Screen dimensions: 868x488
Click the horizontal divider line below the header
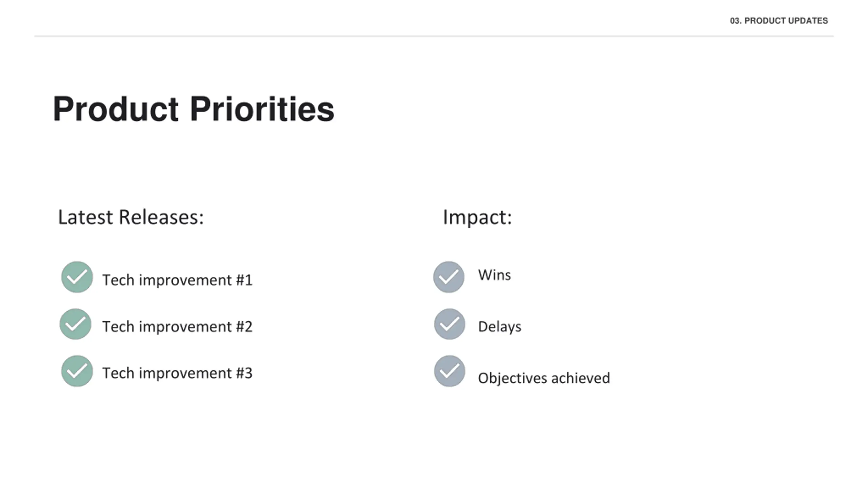tap(434, 36)
